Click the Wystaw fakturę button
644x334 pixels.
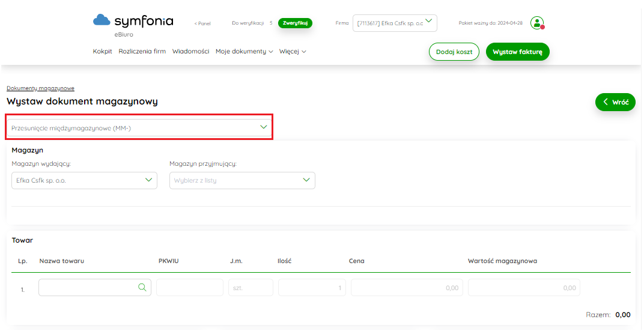click(517, 52)
